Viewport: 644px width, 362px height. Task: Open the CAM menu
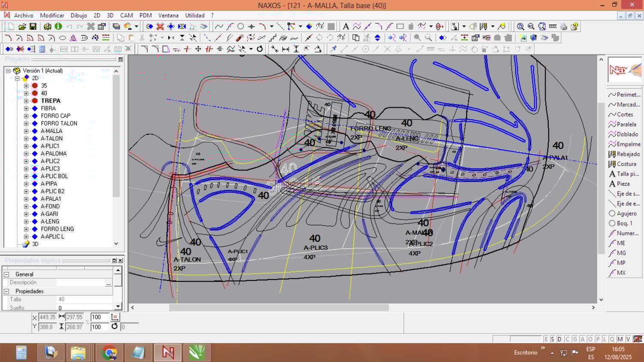[x=126, y=15]
